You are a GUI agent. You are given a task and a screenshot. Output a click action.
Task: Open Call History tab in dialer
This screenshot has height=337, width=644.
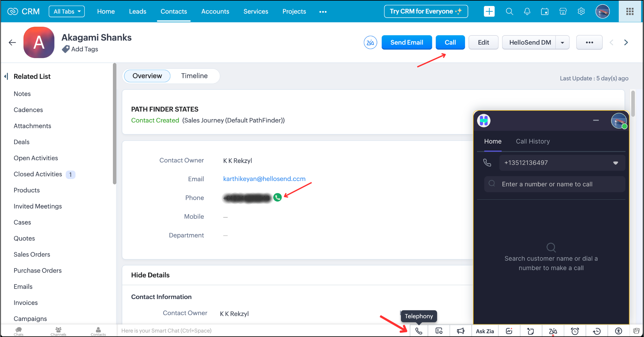[x=533, y=141]
